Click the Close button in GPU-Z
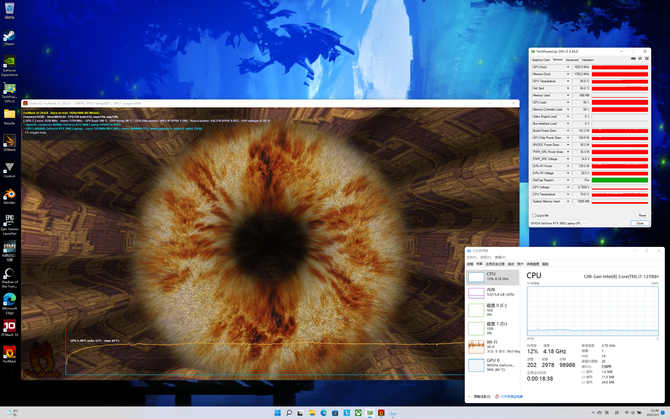The image size is (670, 419). coord(641,223)
